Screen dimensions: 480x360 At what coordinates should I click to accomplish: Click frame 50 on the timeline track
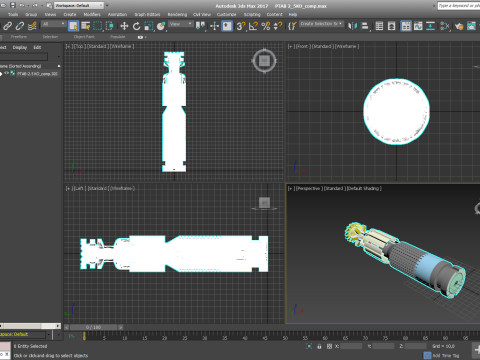[x=285, y=338]
